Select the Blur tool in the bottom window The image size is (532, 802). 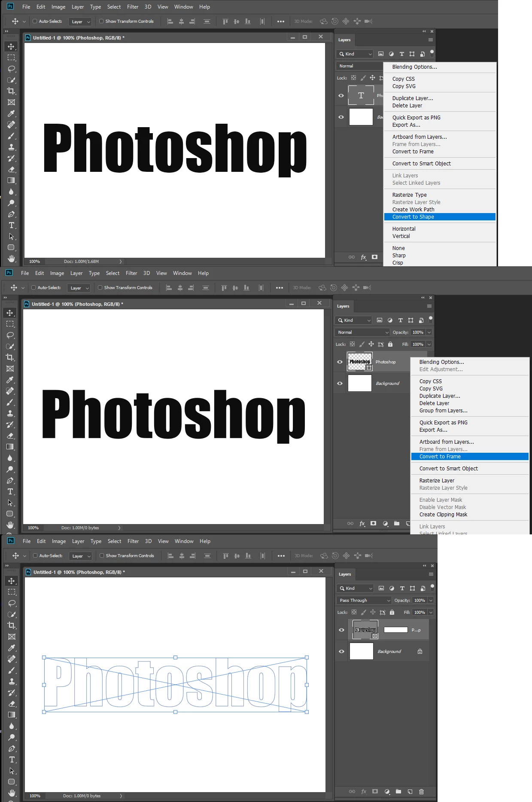click(12, 726)
